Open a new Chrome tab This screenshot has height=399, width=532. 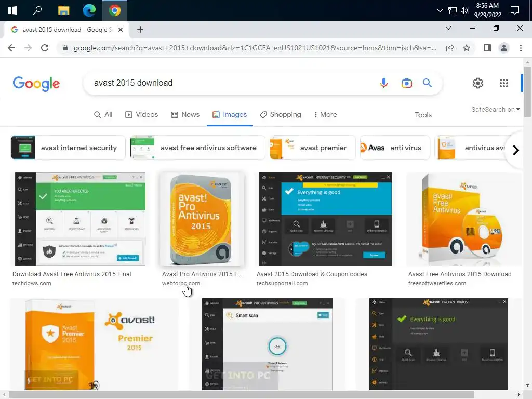(x=140, y=30)
